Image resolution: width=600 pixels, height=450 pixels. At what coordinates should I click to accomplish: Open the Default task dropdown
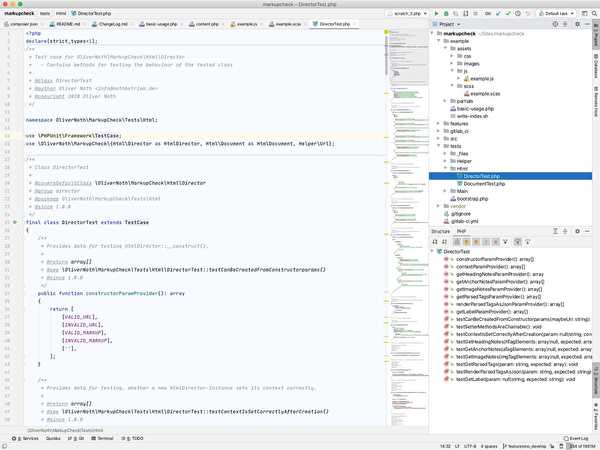point(557,13)
